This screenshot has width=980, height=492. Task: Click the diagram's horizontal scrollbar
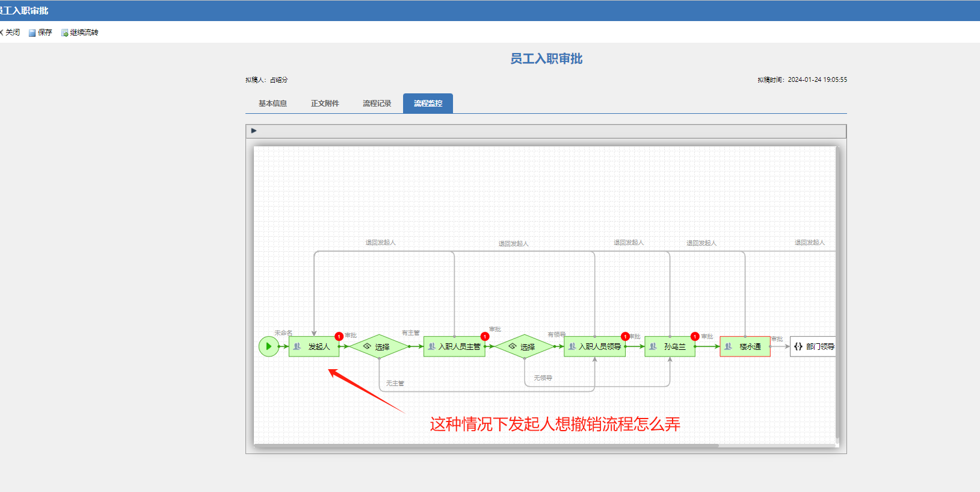486,446
